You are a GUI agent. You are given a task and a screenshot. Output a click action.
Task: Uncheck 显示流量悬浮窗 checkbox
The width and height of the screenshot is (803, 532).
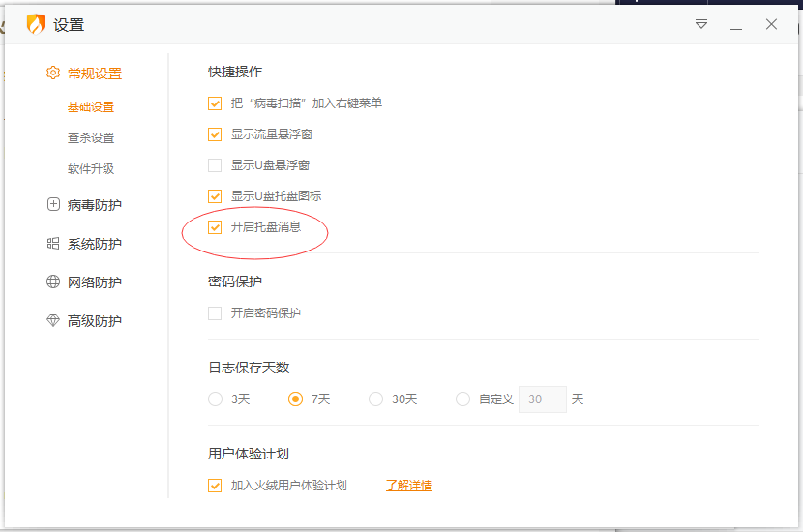pos(215,134)
